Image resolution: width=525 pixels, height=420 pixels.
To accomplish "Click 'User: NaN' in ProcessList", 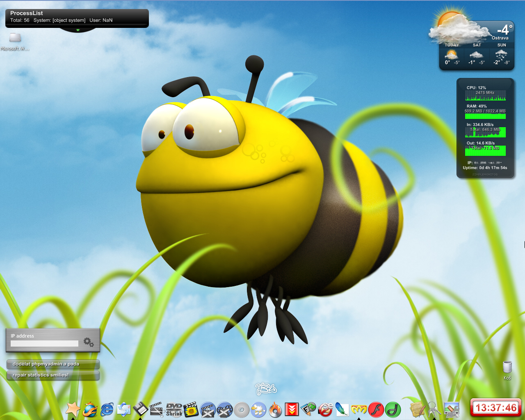I will point(101,20).
